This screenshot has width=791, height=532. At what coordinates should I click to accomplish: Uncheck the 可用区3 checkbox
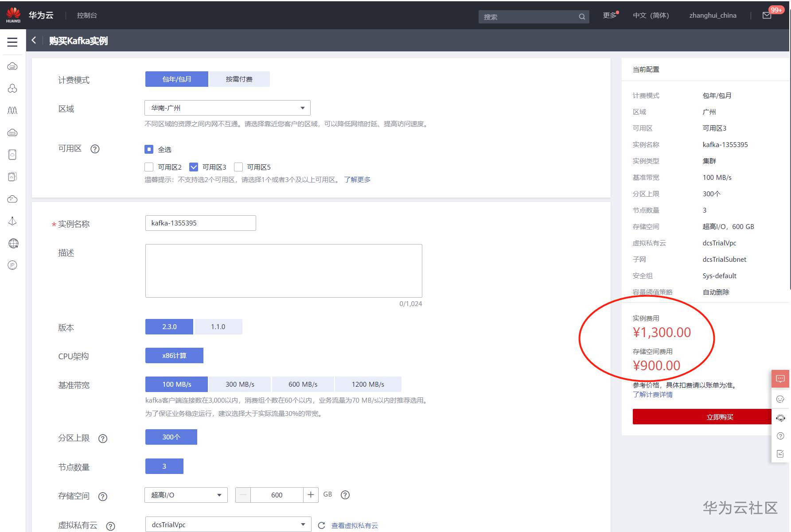194,167
